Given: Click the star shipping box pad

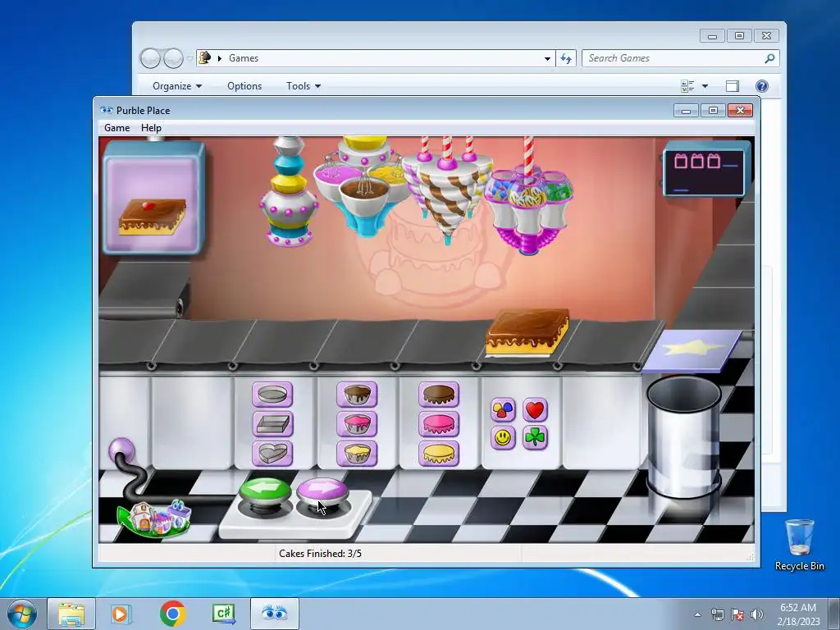Looking at the screenshot, I should coord(692,350).
